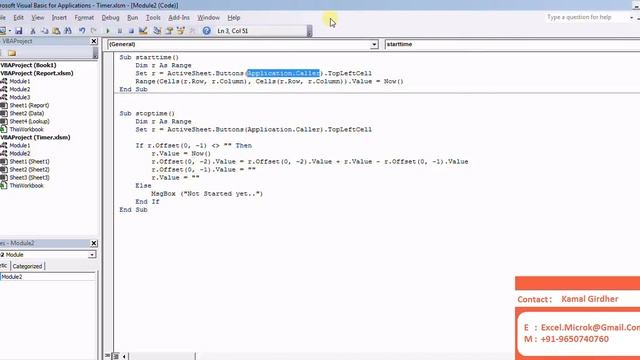Click ThisWorkbook icon under Timer.xlsm
Viewport: 640px width, 360px height.
[4, 185]
